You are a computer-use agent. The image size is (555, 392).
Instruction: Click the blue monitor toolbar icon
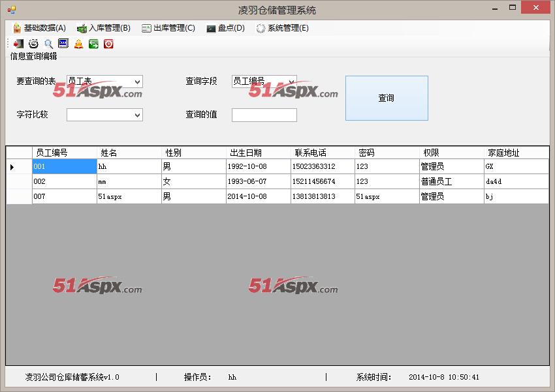(63, 44)
